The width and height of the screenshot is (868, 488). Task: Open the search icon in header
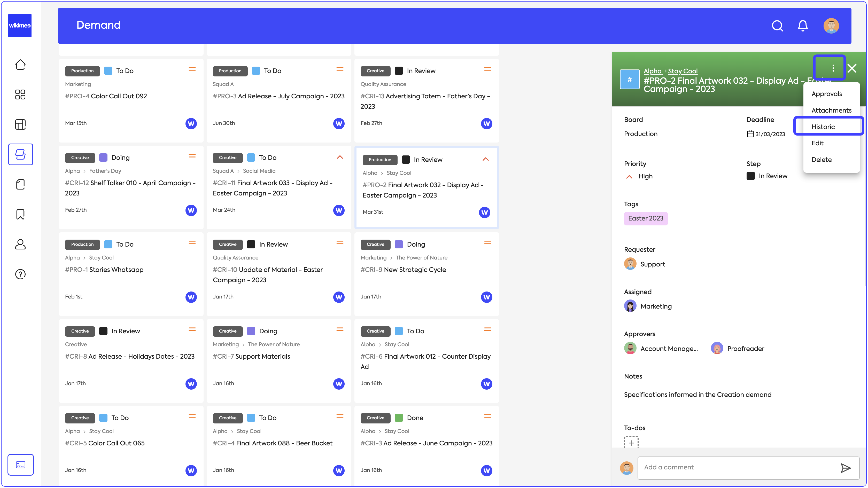(x=777, y=26)
